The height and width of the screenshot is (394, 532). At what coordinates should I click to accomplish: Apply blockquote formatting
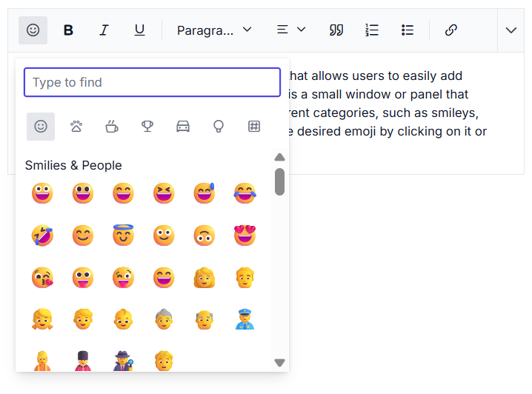tap(336, 30)
